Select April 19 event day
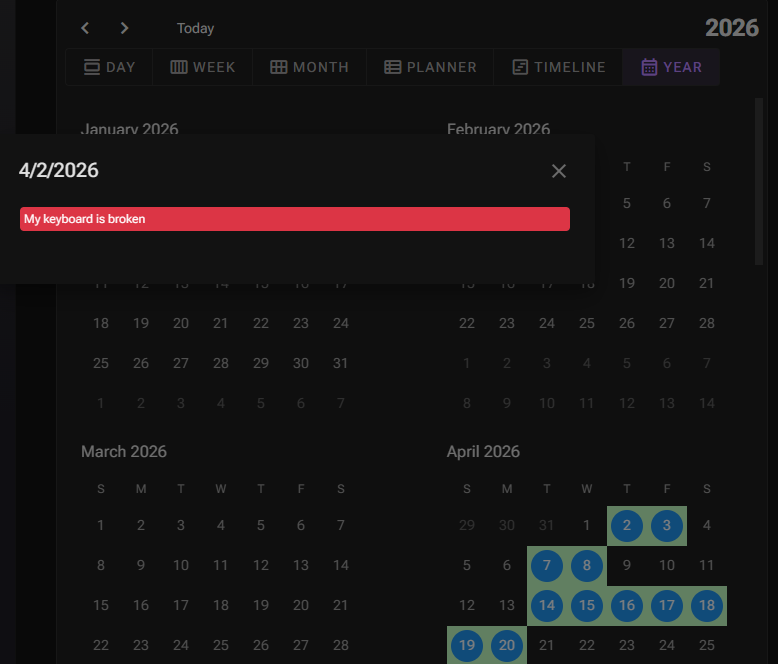778x664 pixels. tap(467, 645)
